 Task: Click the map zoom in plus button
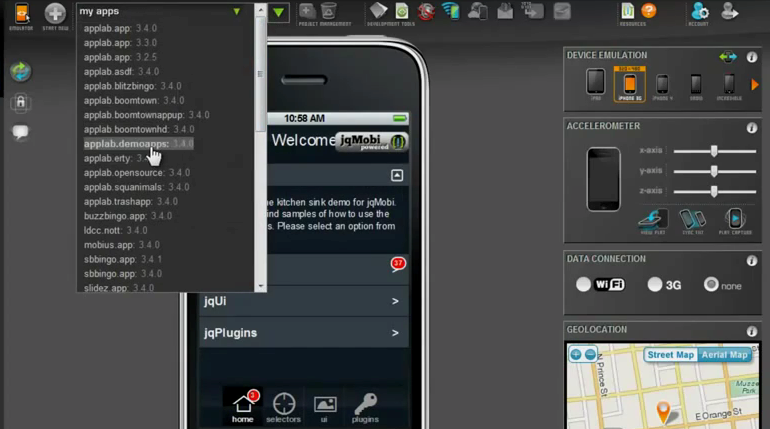coord(576,354)
